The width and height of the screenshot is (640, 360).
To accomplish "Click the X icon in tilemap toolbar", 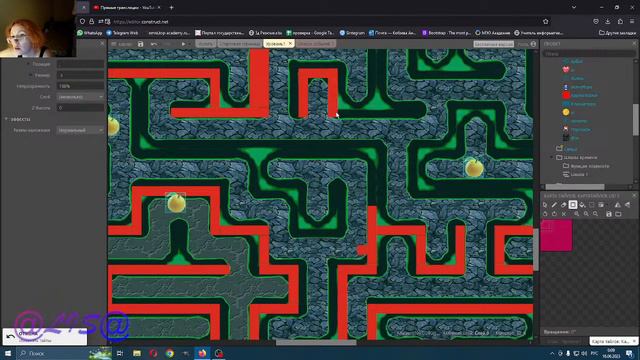I will (x=564, y=214).
